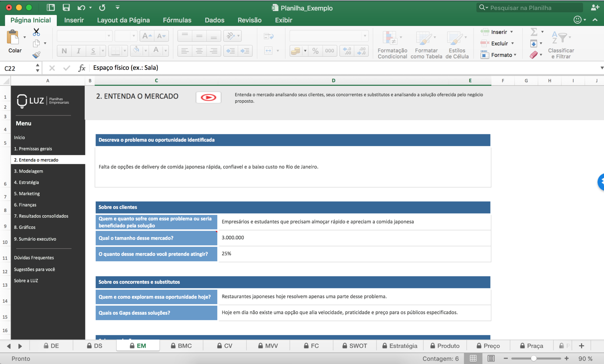The image size is (604, 364).
Task: Click the Save icon in title bar
Action: [x=66, y=8]
